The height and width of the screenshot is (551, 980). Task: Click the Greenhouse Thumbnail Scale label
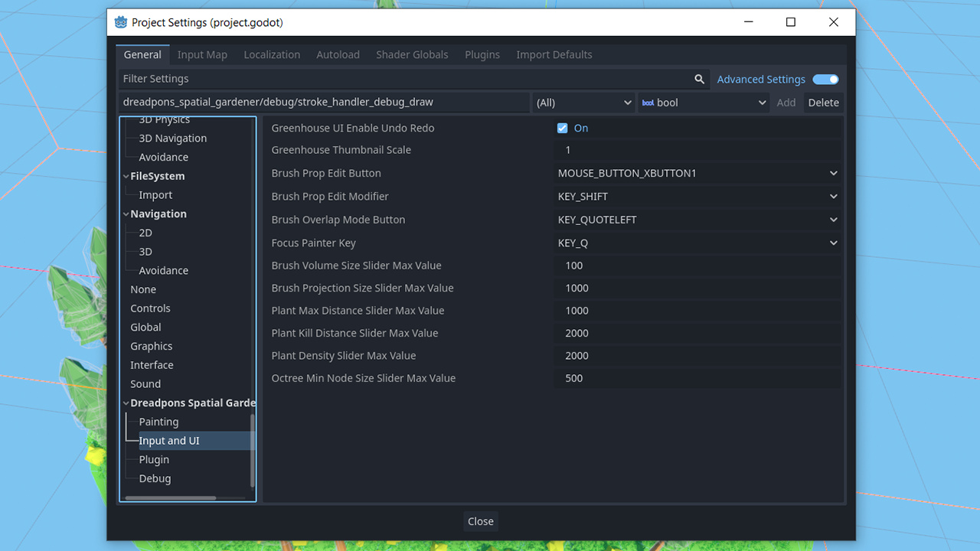pyautogui.click(x=341, y=150)
